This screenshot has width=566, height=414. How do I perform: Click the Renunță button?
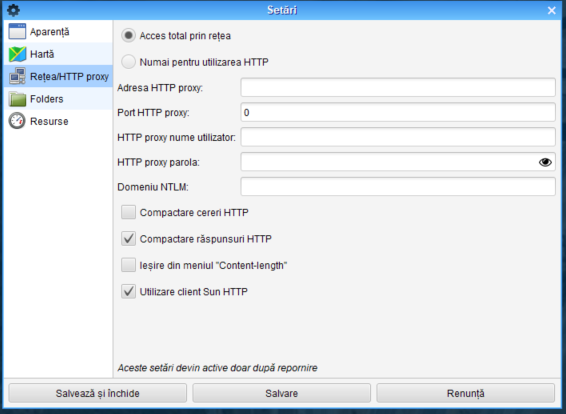click(x=466, y=393)
